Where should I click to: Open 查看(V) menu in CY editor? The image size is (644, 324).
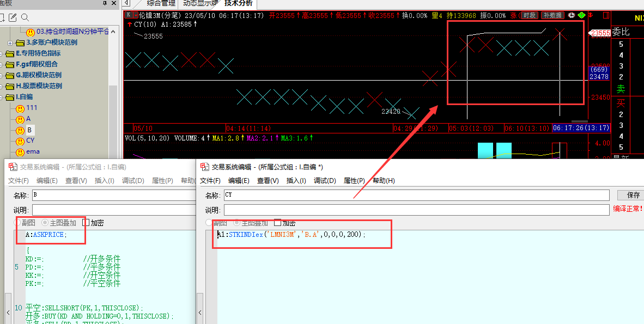(268, 181)
